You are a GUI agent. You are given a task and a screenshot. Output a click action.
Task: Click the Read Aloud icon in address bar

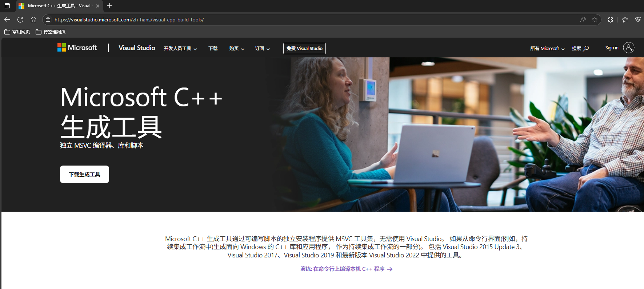(x=583, y=20)
